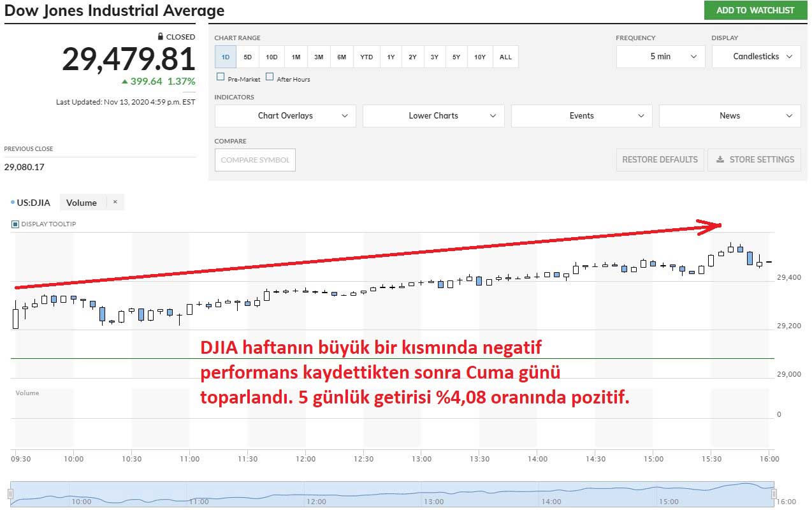Click the first candlestick at market open
Image resolution: width=812 pixels, height=515 pixels.
(x=15, y=316)
